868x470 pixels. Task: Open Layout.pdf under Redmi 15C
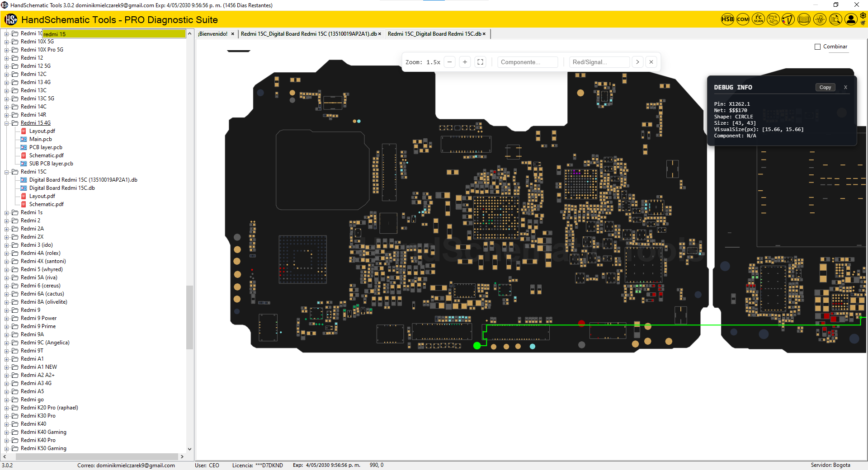point(42,196)
